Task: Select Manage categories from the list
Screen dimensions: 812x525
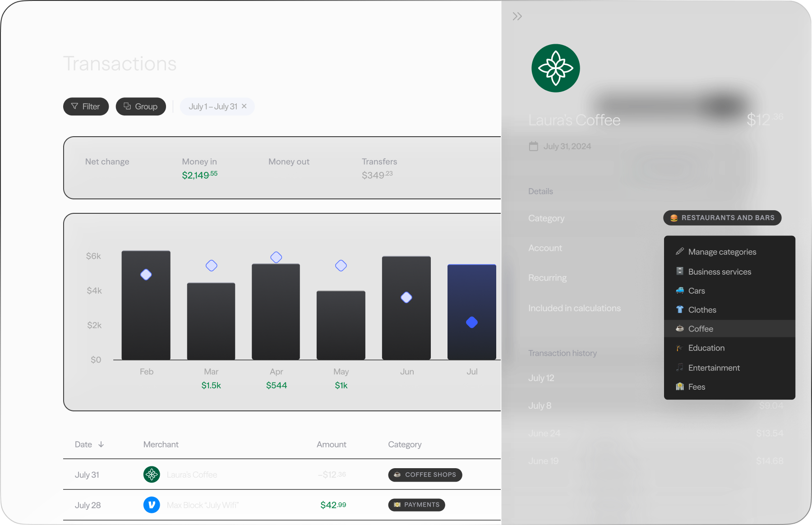Action: 722,252
